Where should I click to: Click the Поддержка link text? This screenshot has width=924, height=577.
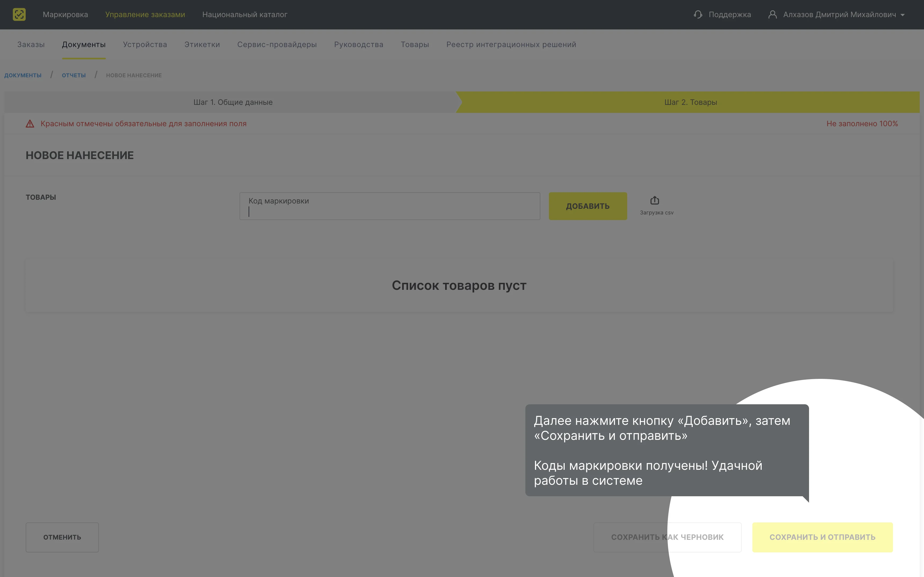(729, 14)
